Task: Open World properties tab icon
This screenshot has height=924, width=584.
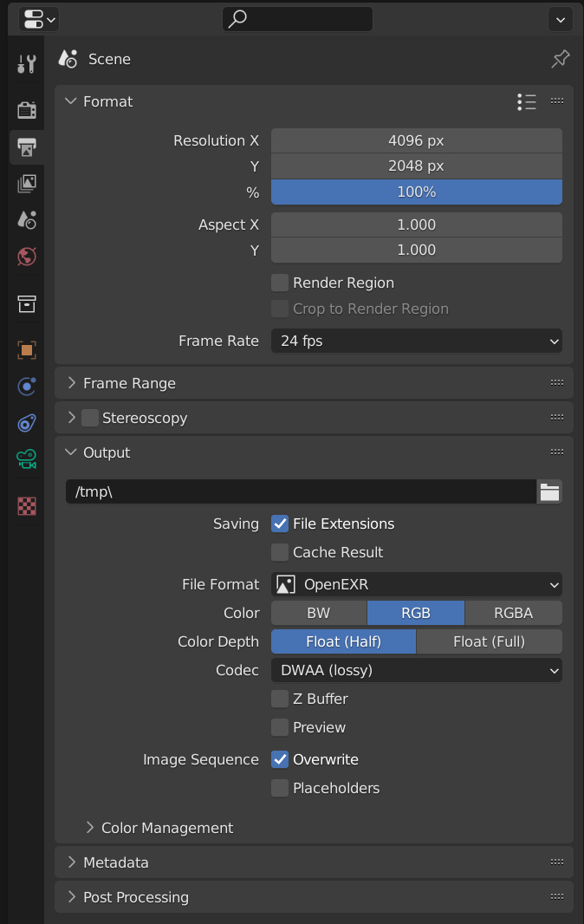Action: (x=27, y=257)
